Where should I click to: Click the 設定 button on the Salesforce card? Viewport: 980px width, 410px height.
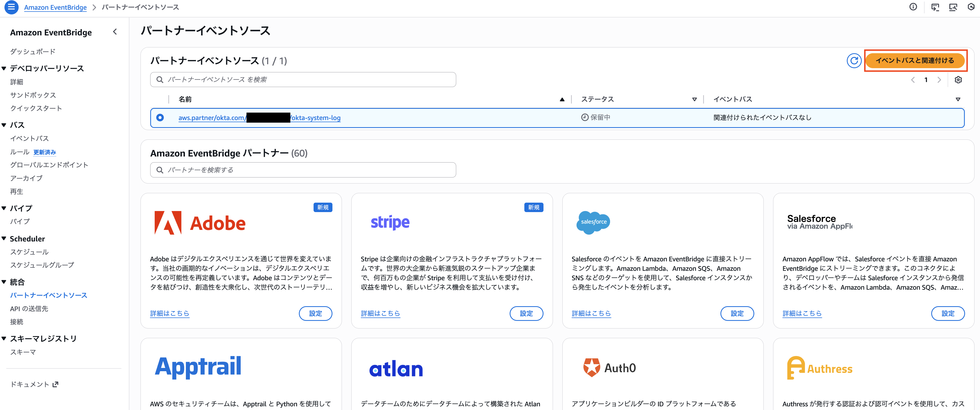point(737,313)
